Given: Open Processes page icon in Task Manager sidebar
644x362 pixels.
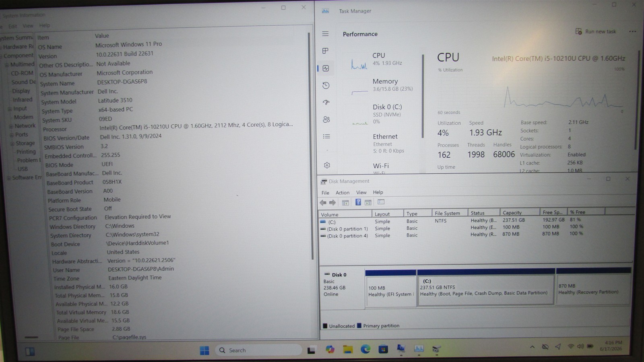Looking at the screenshot, I should pyautogui.click(x=325, y=51).
